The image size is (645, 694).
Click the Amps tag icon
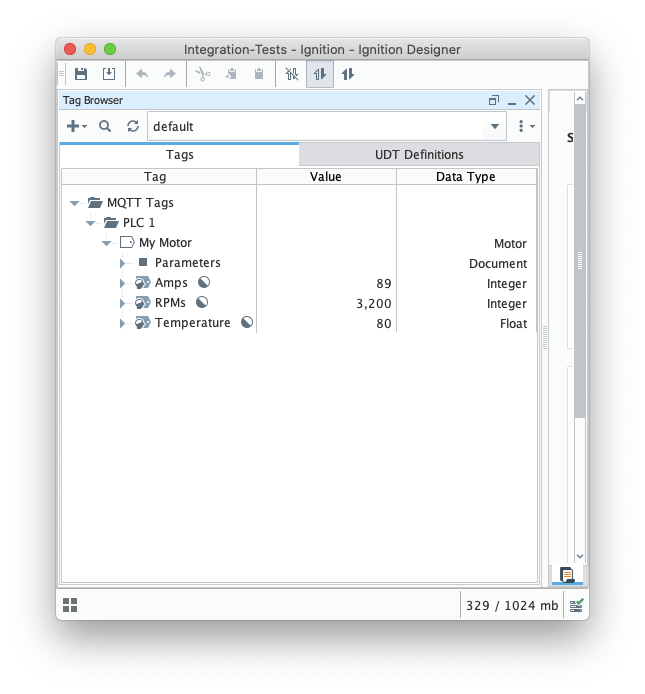tap(143, 282)
